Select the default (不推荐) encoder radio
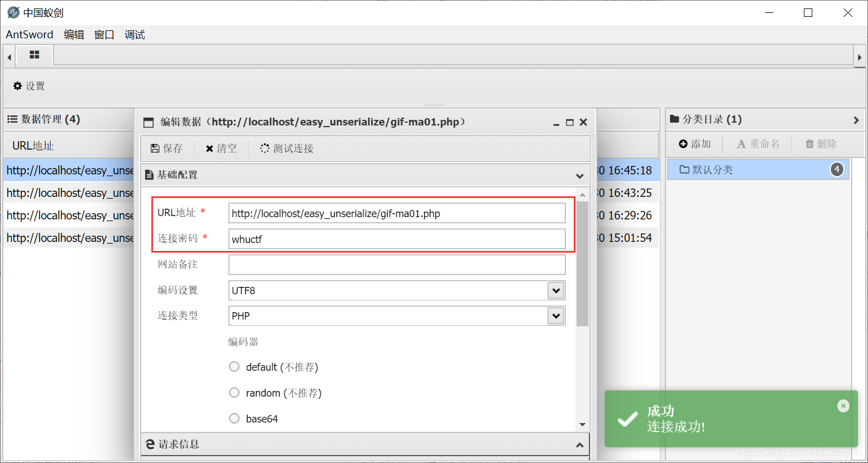Screen dimensions: 868x463 pos(235,367)
